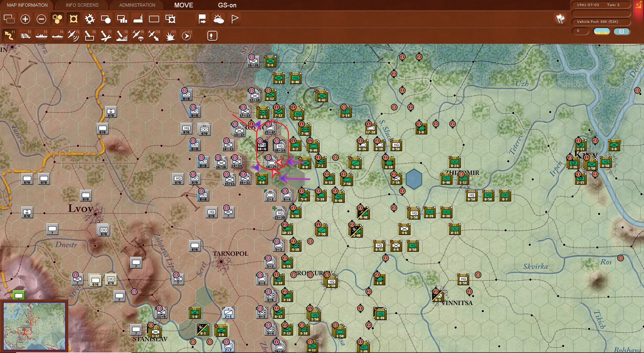Switch to the INFO SCREENS tab
Screen dimensions: 644x353
click(82, 5)
